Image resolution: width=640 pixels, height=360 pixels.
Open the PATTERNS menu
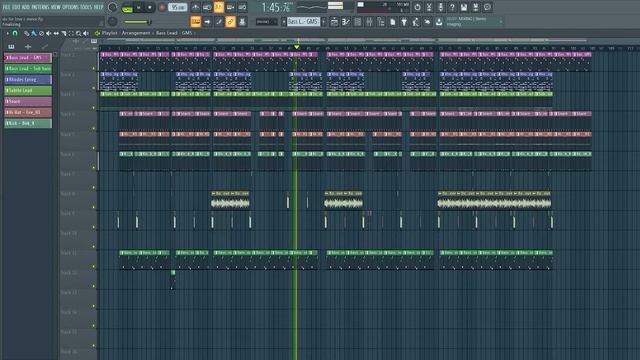pyautogui.click(x=40, y=7)
